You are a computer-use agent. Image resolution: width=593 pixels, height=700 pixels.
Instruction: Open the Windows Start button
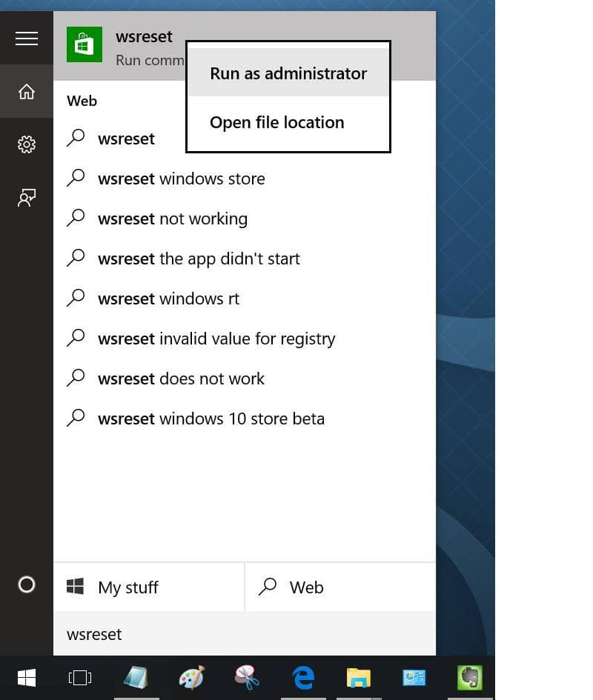27,677
